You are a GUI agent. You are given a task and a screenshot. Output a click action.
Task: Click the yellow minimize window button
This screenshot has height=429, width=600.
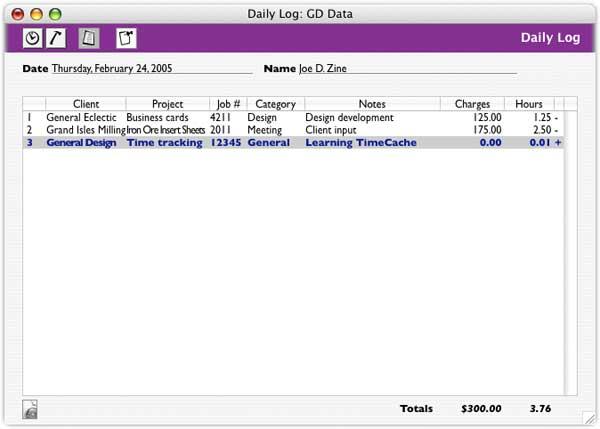coord(36,14)
